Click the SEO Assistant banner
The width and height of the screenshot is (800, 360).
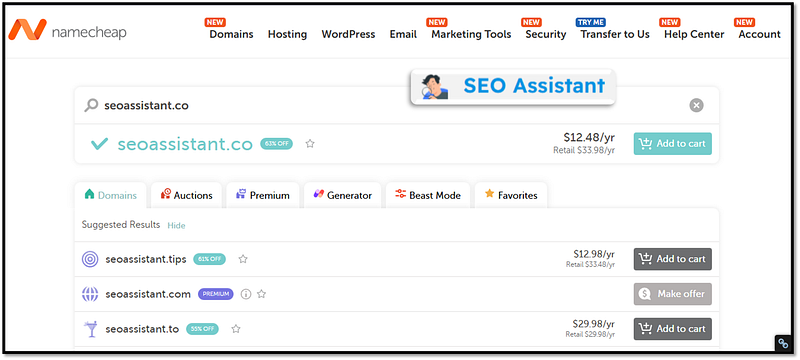coord(513,87)
